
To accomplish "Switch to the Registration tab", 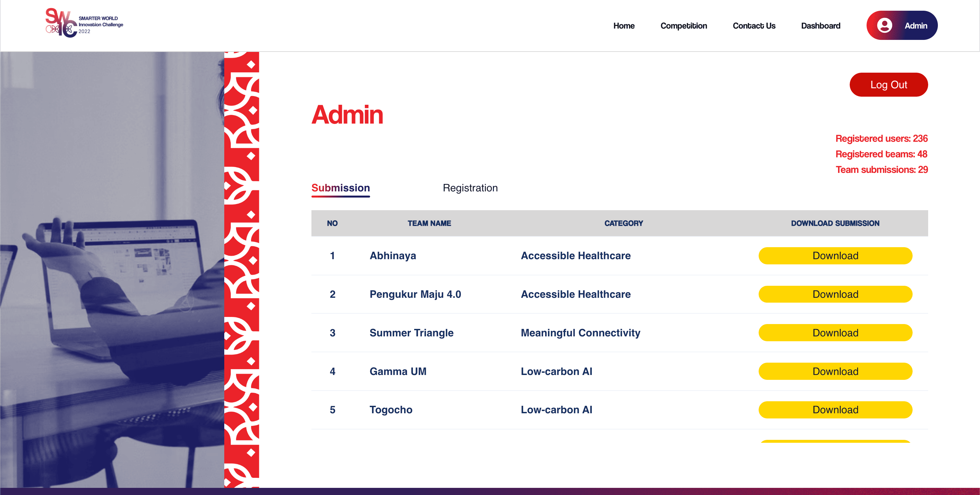I will tap(470, 188).
